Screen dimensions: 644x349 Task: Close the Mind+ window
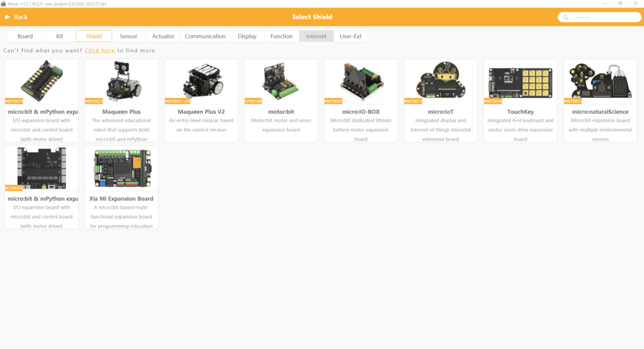click(635, 4)
